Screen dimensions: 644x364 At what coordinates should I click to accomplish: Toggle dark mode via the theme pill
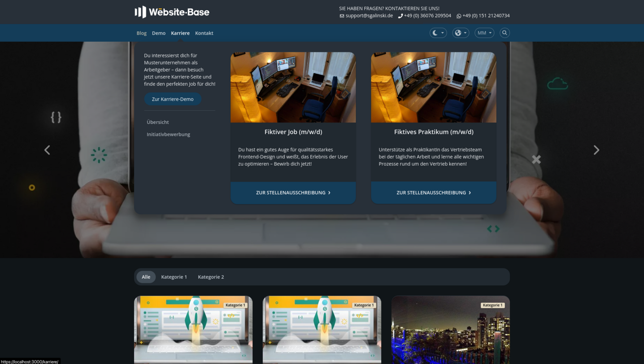click(x=438, y=32)
